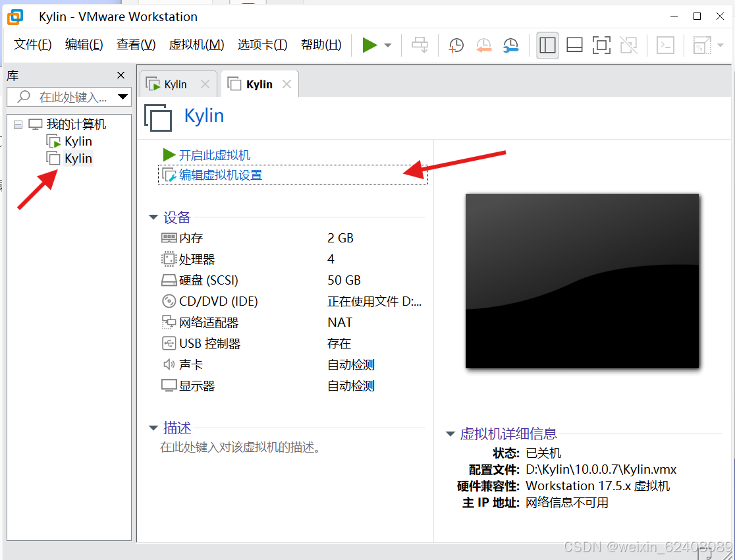Screen dimensions: 735x560
Task: Click the USB 控制器 device row
Action: 292,343
